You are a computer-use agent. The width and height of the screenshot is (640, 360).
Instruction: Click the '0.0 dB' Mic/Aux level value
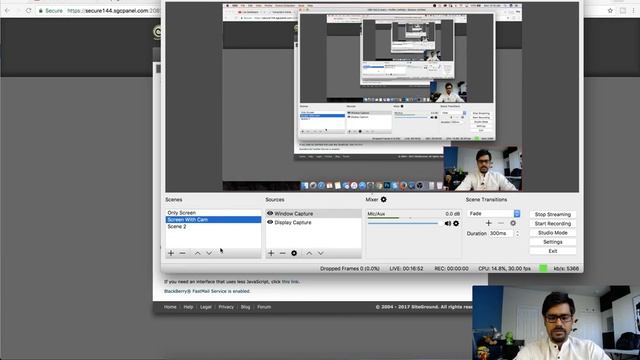(453, 214)
